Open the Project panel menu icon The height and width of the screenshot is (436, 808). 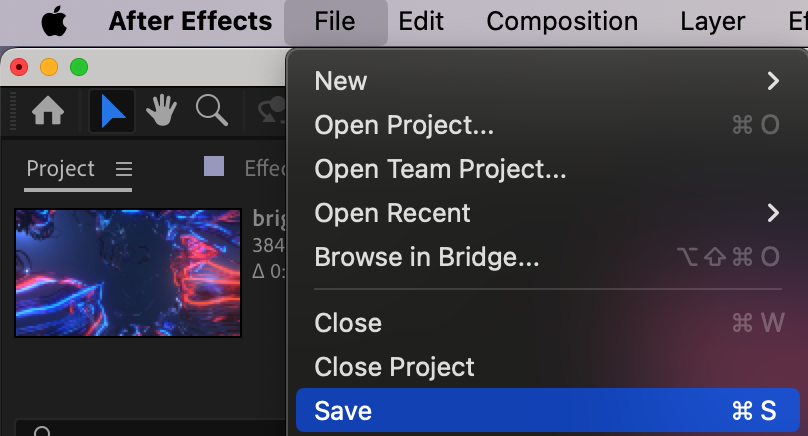click(123, 169)
